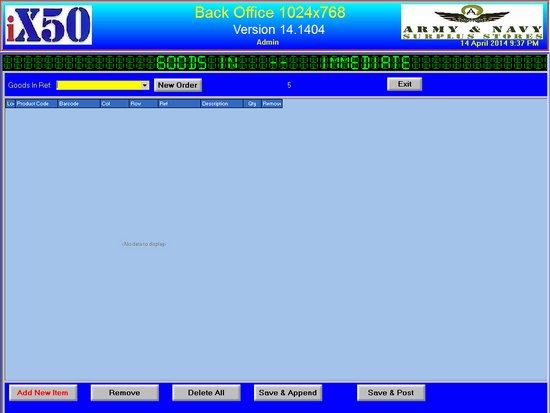
Task: Click the iX50 logo
Action: tap(49, 25)
